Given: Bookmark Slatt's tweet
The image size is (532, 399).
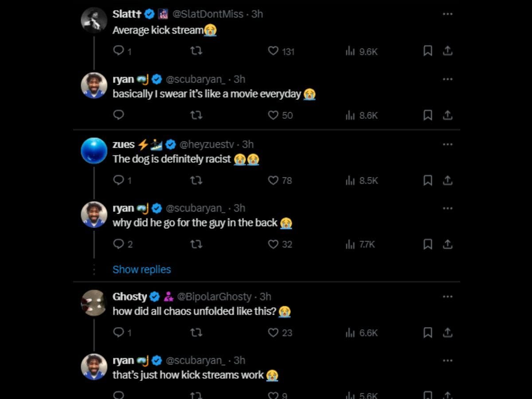Looking at the screenshot, I should pyautogui.click(x=428, y=51).
